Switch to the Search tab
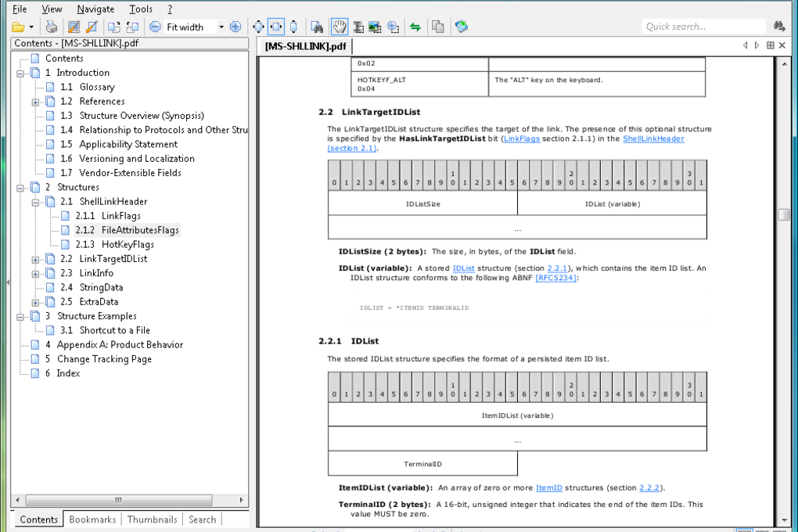The width and height of the screenshot is (798, 532). coord(202,519)
